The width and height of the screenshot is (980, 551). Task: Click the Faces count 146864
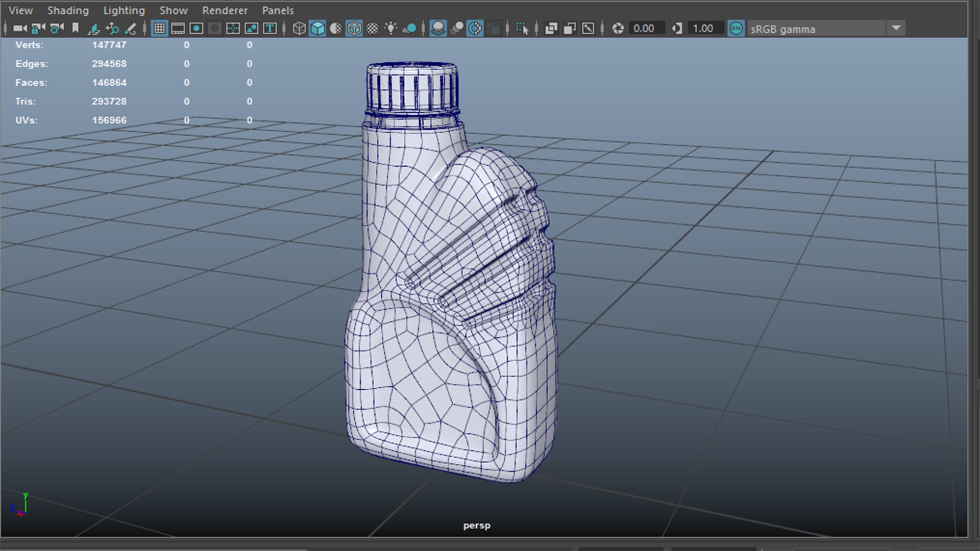click(x=109, y=83)
